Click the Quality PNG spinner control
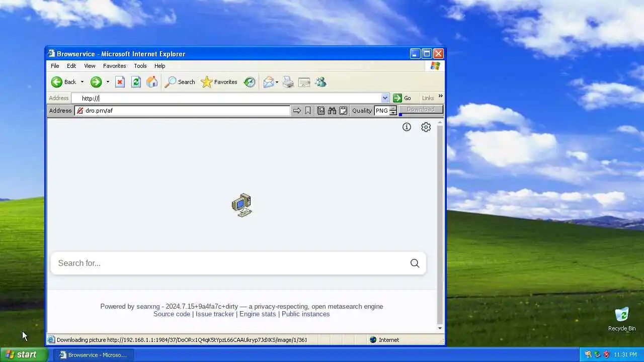644x362 pixels. (393, 111)
